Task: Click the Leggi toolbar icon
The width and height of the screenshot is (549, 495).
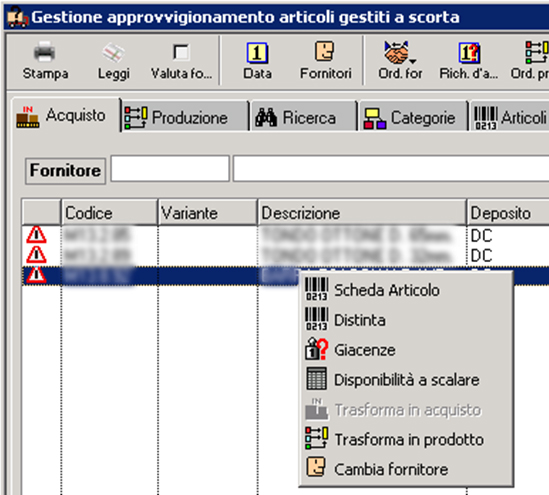Action: coord(113,53)
